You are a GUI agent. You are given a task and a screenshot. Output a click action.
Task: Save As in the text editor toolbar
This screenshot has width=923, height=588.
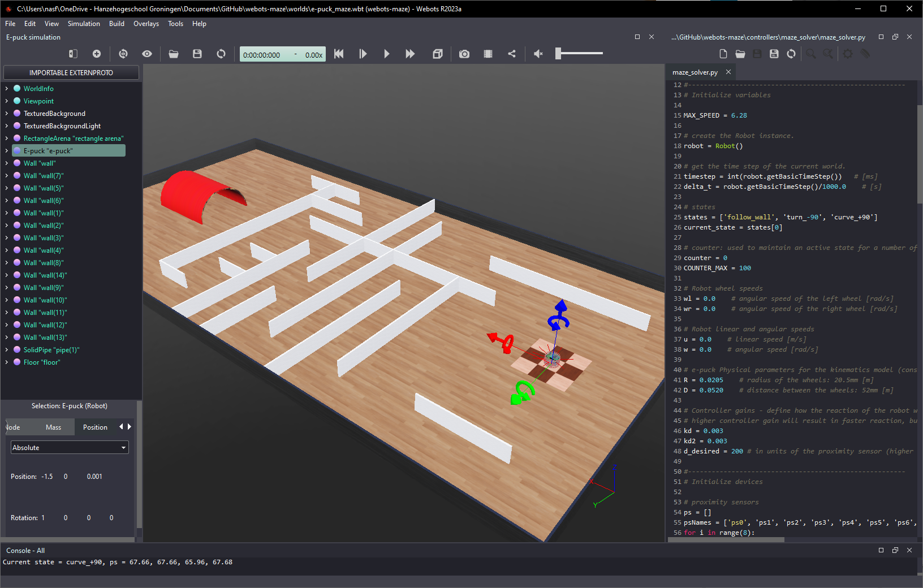[x=774, y=54]
